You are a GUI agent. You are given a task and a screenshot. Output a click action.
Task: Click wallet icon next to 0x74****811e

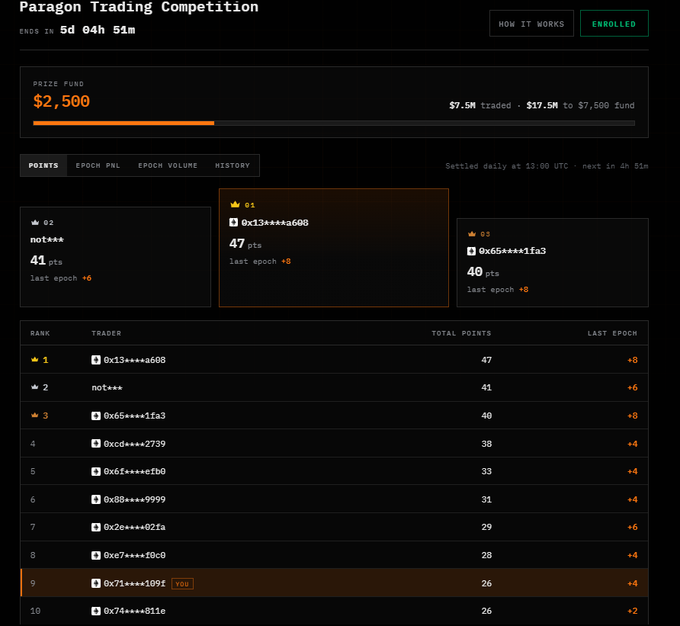(x=96, y=611)
